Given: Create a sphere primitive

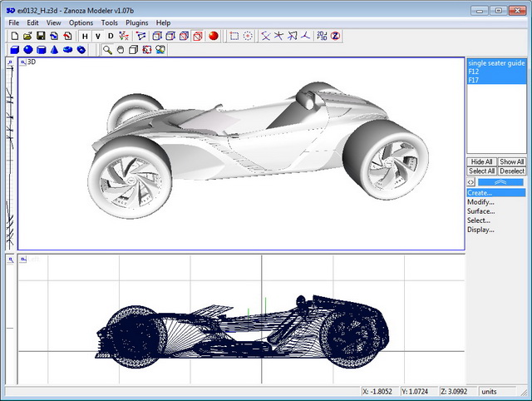Looking at the screenshot, I should [x=28, y=50].
